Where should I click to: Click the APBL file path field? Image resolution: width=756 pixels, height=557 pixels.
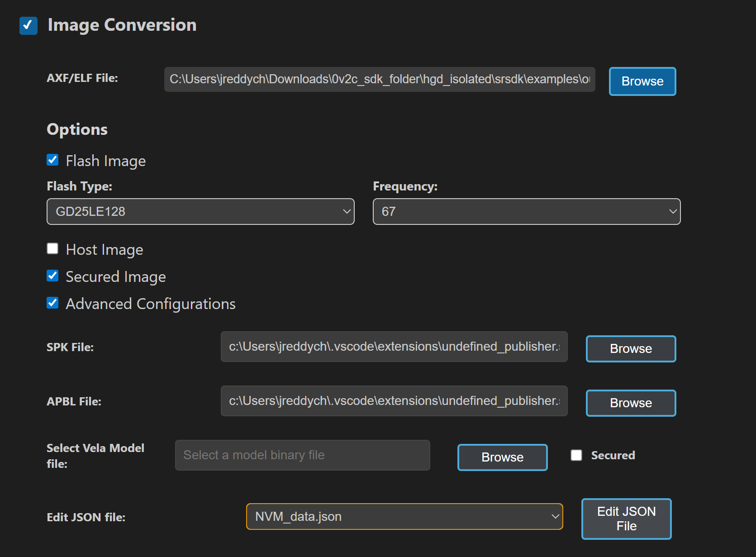pos(394,401)
